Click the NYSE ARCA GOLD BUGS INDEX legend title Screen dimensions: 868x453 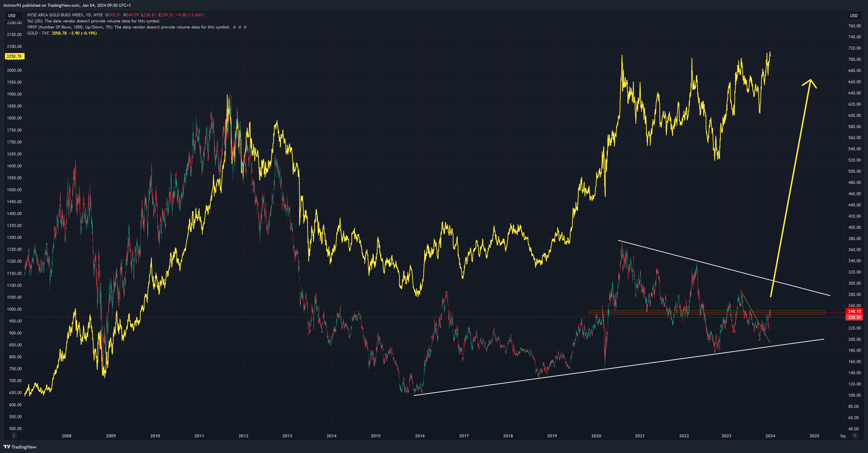tap(55, 15)
